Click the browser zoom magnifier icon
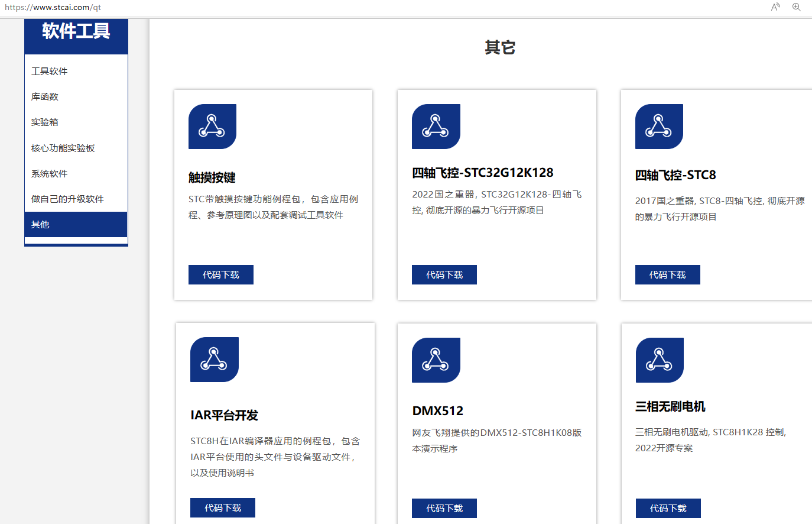Image resolution: width=812 pixels, height=524 pixels. 797,7
